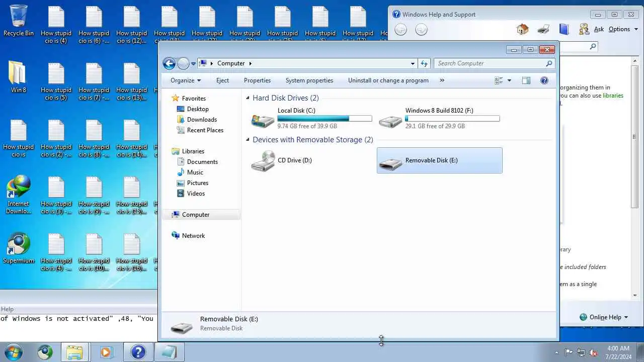Click Properties in the Explorer toolbar

pos(257,80)
